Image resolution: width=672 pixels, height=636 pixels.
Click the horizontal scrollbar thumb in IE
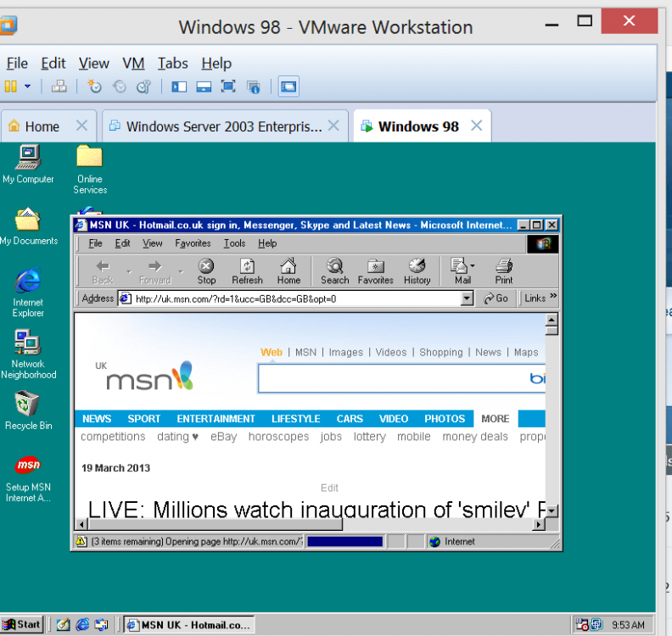pyautogui.click(x=216, y=524)
